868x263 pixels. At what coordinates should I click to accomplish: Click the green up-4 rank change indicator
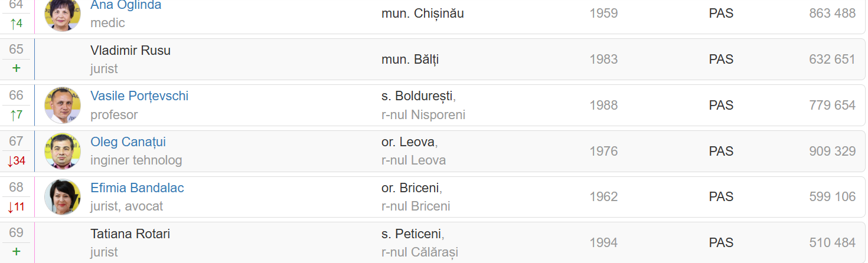click(x=16, y=24)
